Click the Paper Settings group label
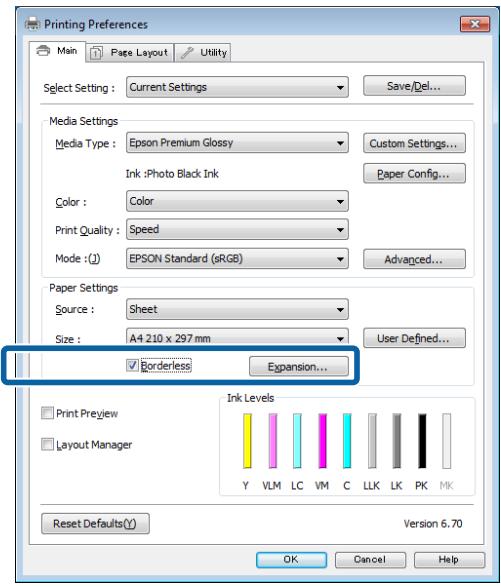 coord(84,288)
